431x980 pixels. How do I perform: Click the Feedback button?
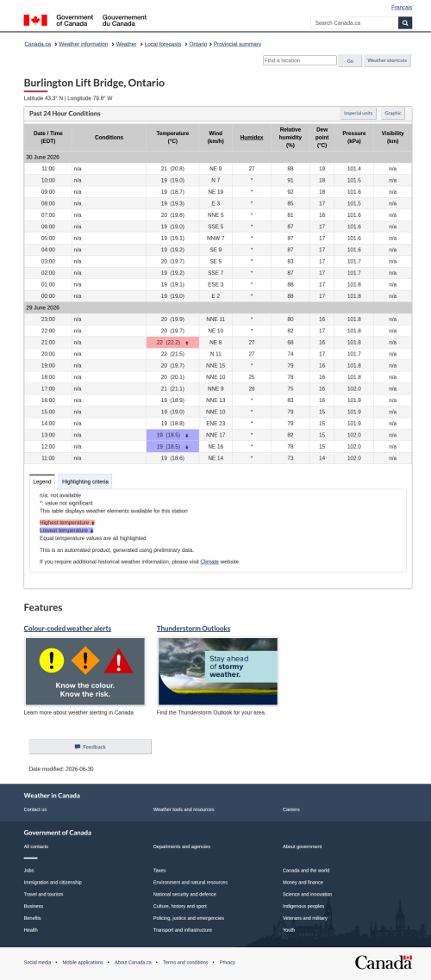point(90,747)
